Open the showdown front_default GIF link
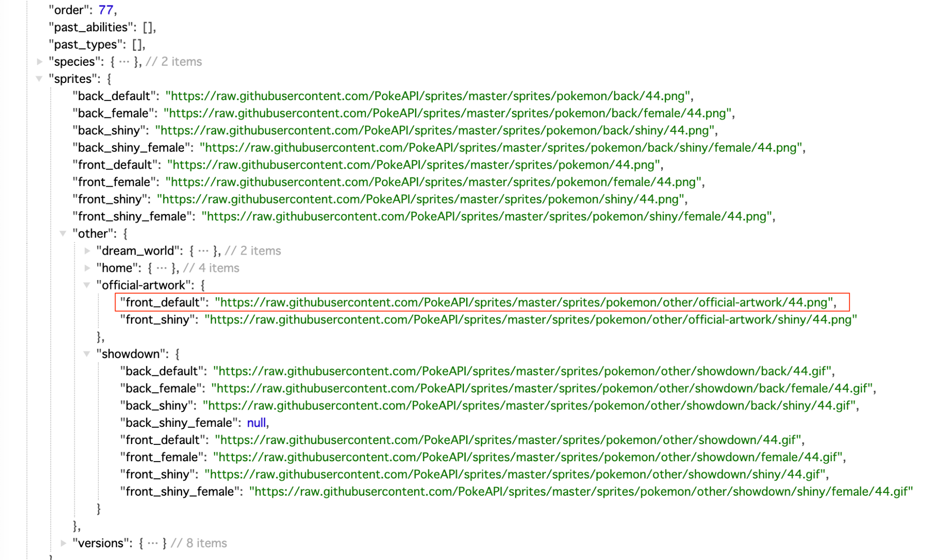Screen dimensions: 928x560 coord(507,440)
